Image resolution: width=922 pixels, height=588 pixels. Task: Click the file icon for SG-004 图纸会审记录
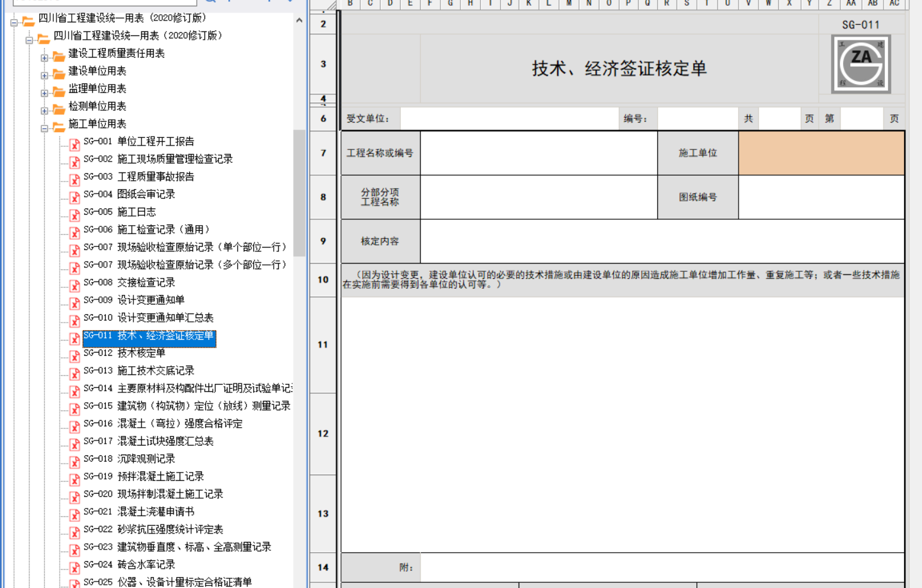point(74,197)
